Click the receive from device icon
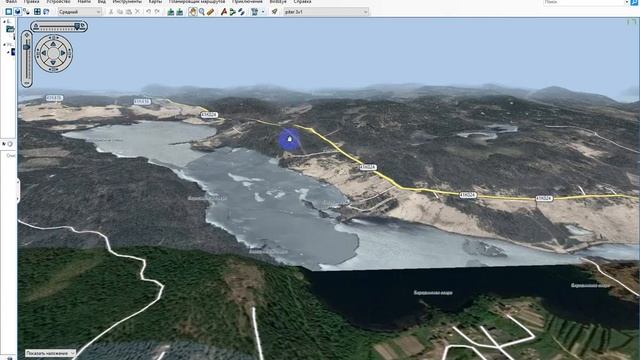 [180, 12]
